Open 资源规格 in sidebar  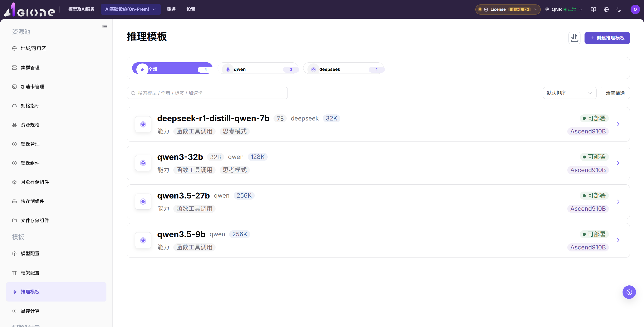pos(56,125)
